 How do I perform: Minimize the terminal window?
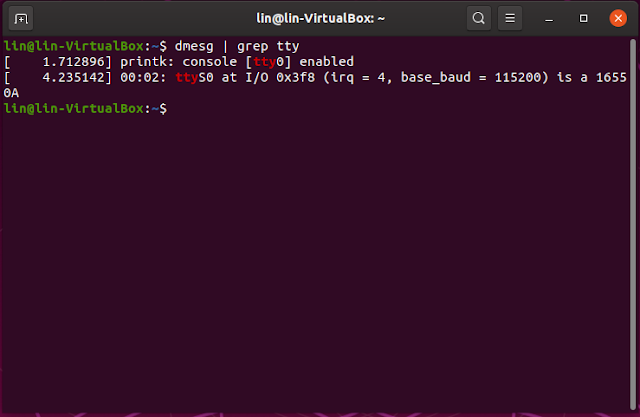[549, 19]
